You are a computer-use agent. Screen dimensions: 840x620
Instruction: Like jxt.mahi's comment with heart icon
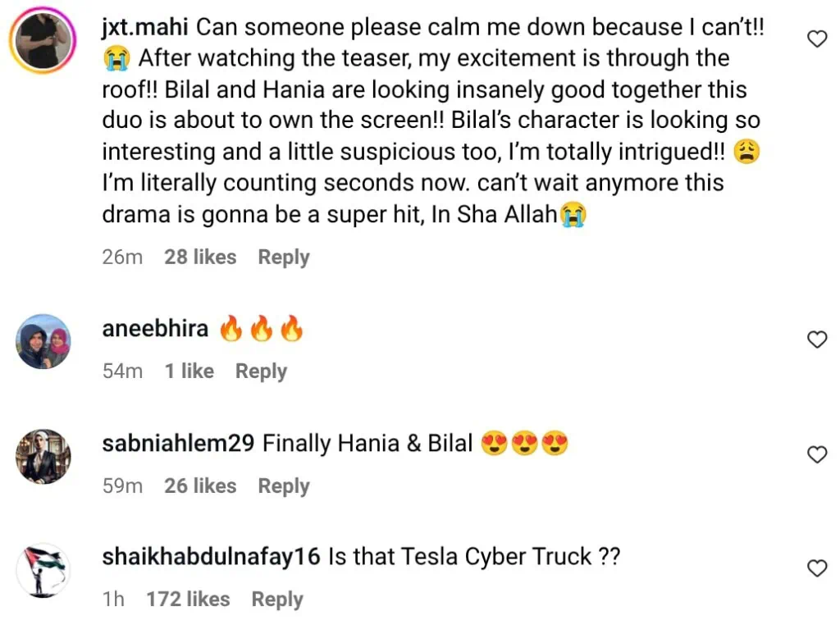(817, 39)
